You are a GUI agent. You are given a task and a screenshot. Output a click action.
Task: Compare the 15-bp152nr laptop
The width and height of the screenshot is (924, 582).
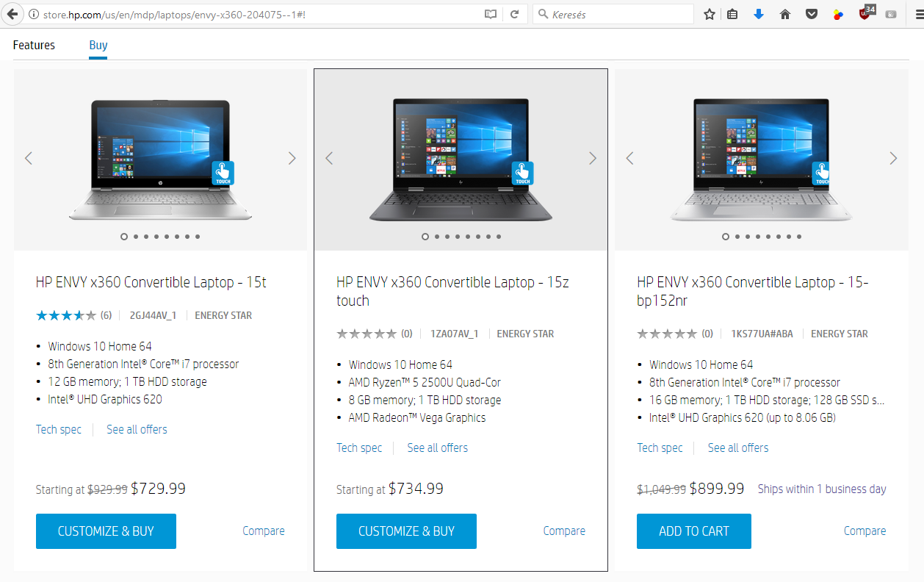point(865,531)
